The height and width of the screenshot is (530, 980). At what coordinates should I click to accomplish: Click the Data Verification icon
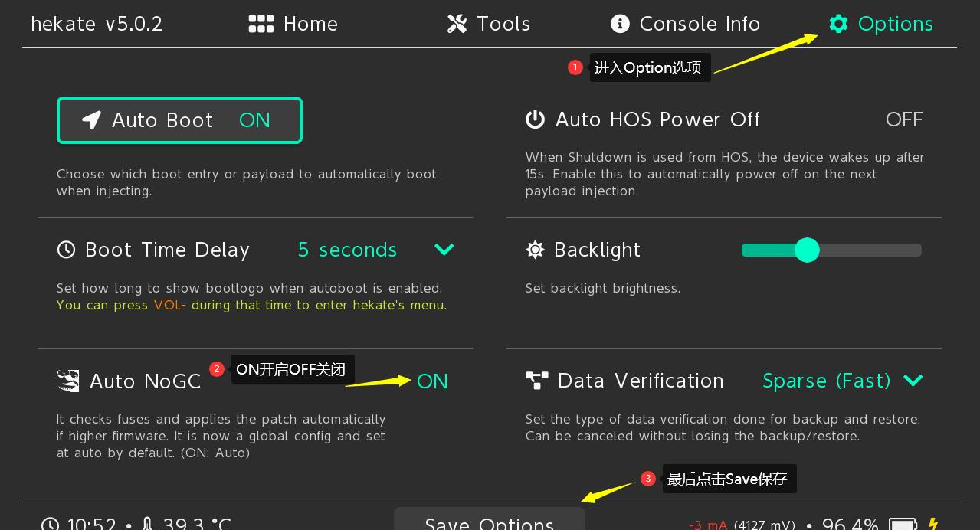pos(537,381)
